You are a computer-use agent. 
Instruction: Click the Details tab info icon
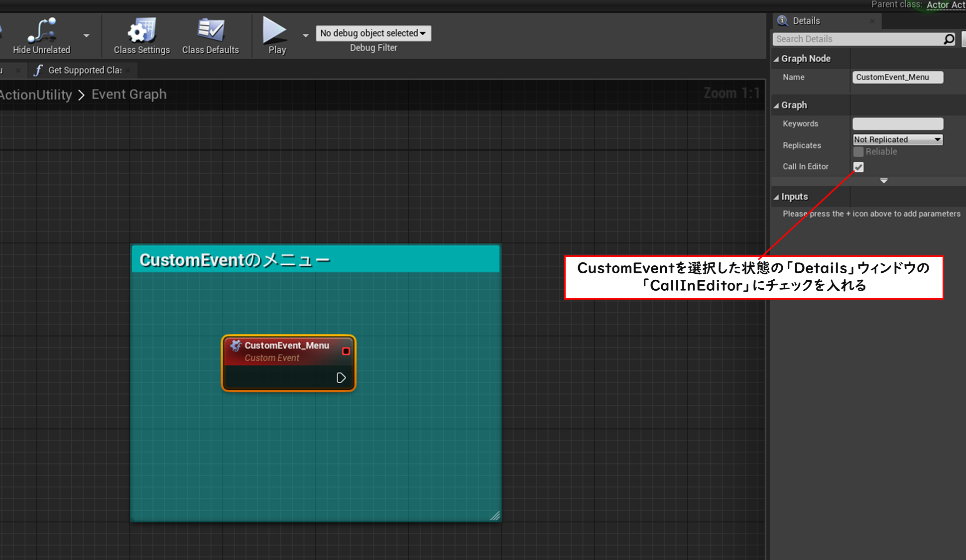782,20
